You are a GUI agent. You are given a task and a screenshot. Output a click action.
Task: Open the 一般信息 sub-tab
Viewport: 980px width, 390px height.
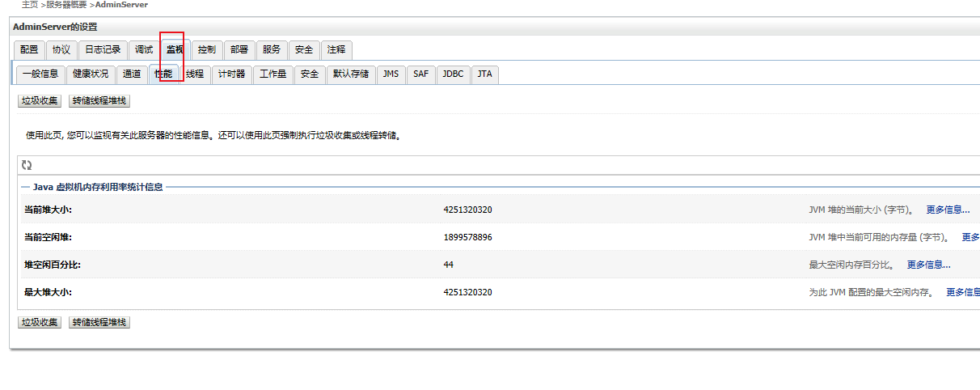[x=40, y=74]
